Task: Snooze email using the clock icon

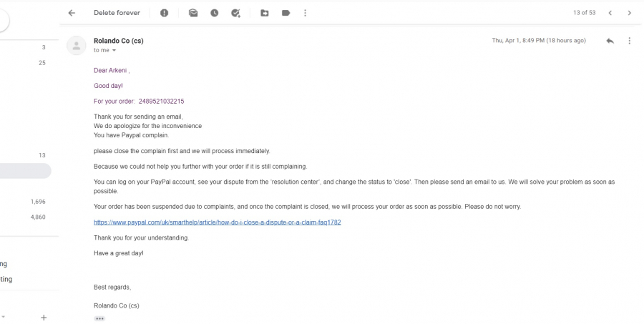Action: tap(215, 13)
